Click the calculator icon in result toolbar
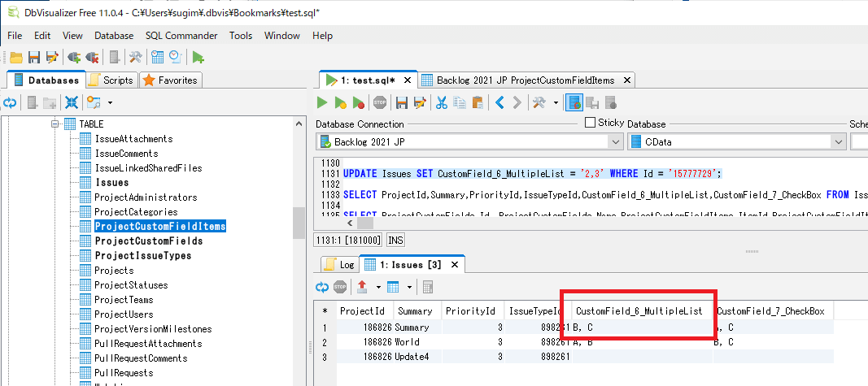868x386 pixels. tap(427, 287)
